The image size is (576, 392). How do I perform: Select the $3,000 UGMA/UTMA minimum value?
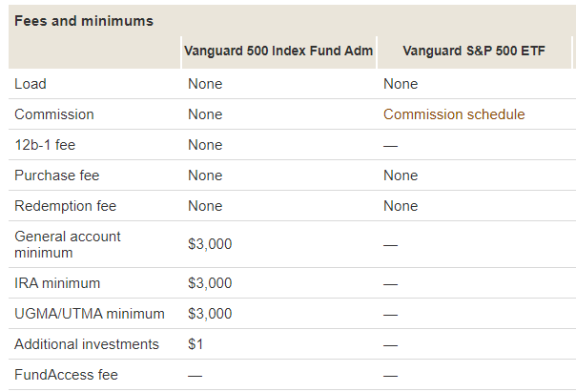coord(210,314)
